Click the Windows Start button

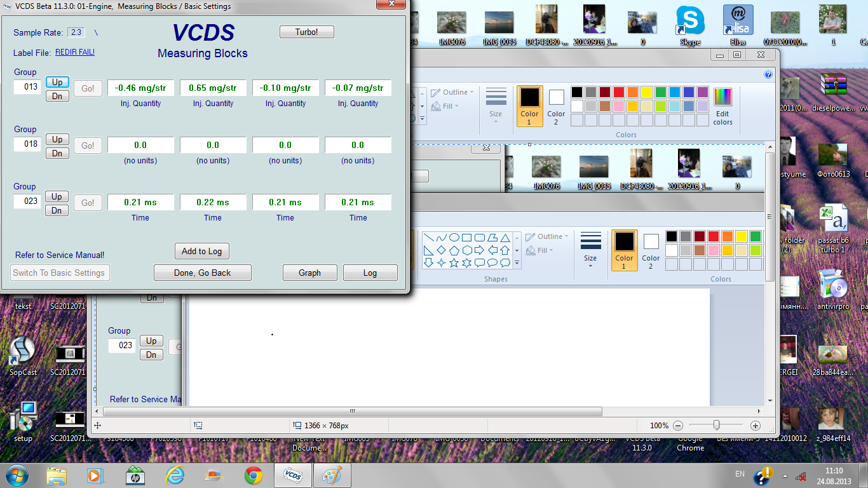pyautogui.click(x=17, y=475)
